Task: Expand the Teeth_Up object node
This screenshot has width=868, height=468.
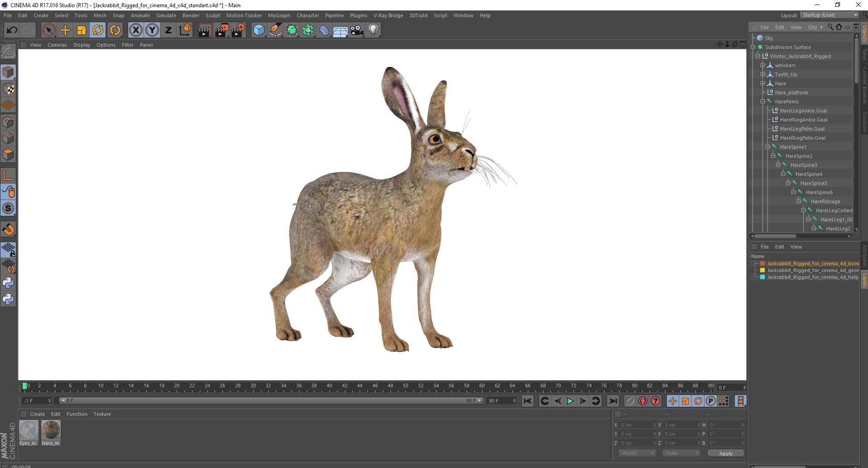Action: pyautogui.click(x=762, y=74)
